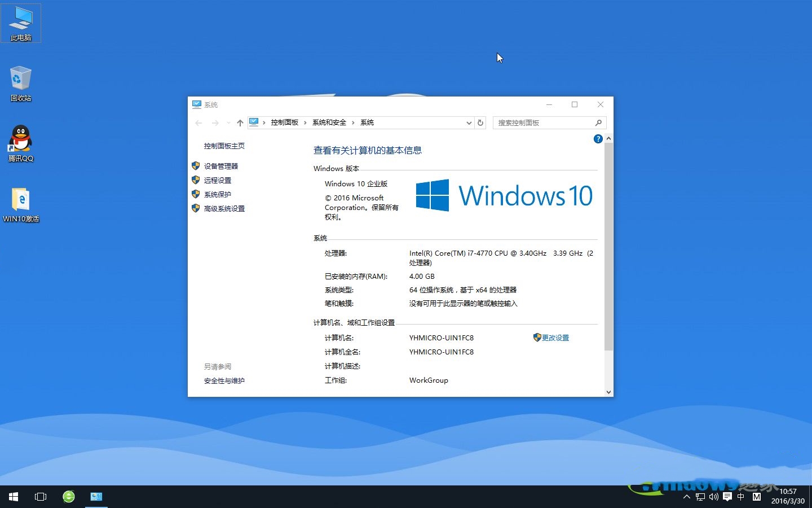Minimize the 系统 window
This screenshot has height=508, width=812.
[549, 104]
